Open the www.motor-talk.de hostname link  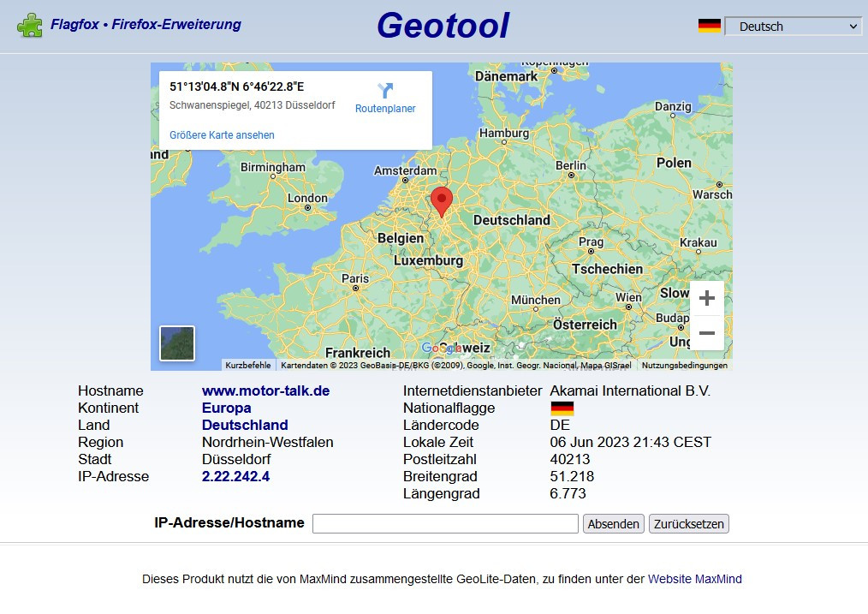click(x=265, y=391)
